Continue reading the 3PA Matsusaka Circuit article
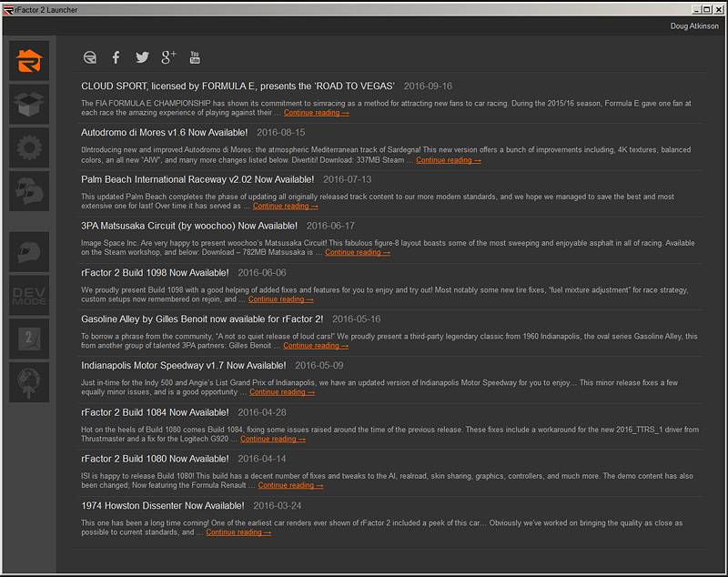This screenshot has height=577, width=728. tap(358, 252)
